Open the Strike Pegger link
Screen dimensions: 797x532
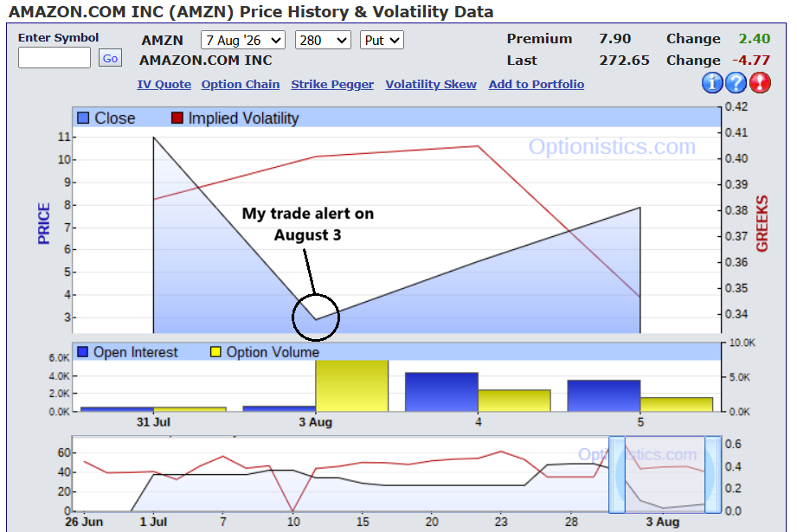tap(332, 85)
